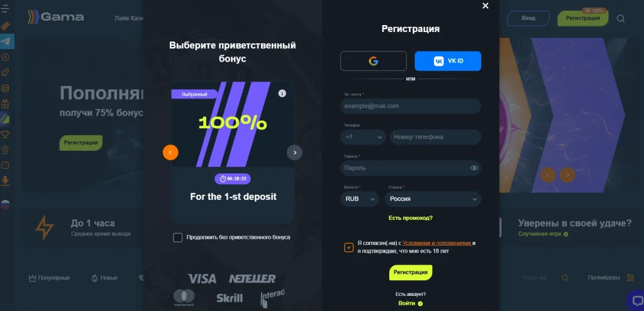Open the live chat support bubble
This screenshot has height=311, width=644.
coord(636,300)
